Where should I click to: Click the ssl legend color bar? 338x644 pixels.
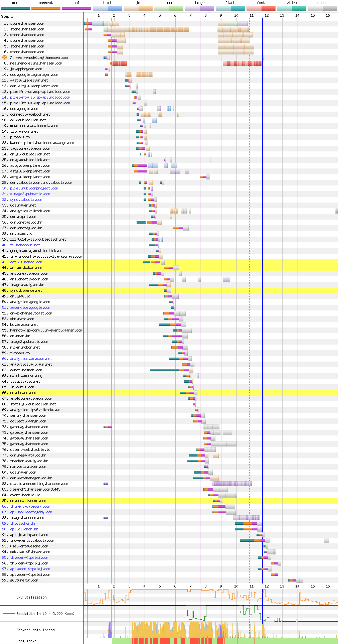[x=76, y=8]
